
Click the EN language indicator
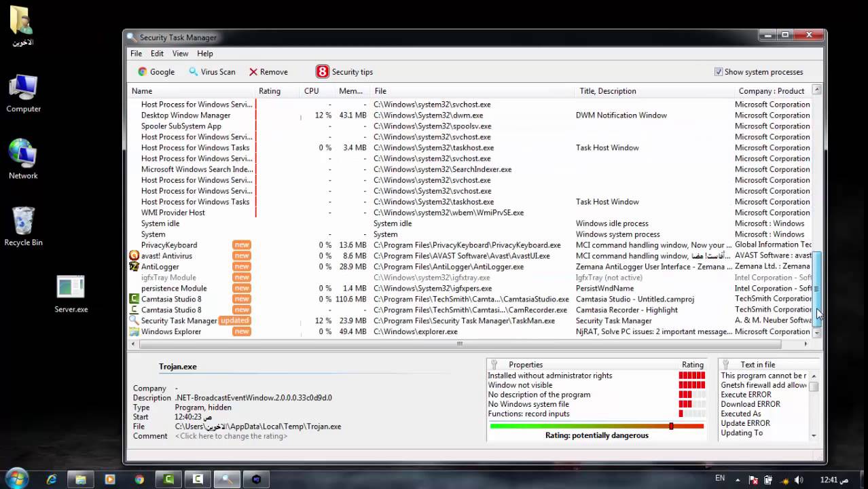click(x=720, y=479)
